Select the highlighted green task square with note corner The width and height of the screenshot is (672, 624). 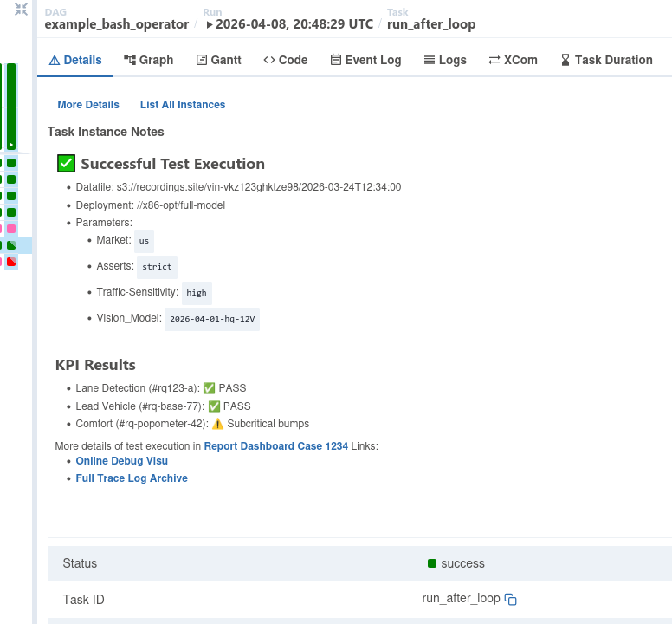click(x=11, y=245)
